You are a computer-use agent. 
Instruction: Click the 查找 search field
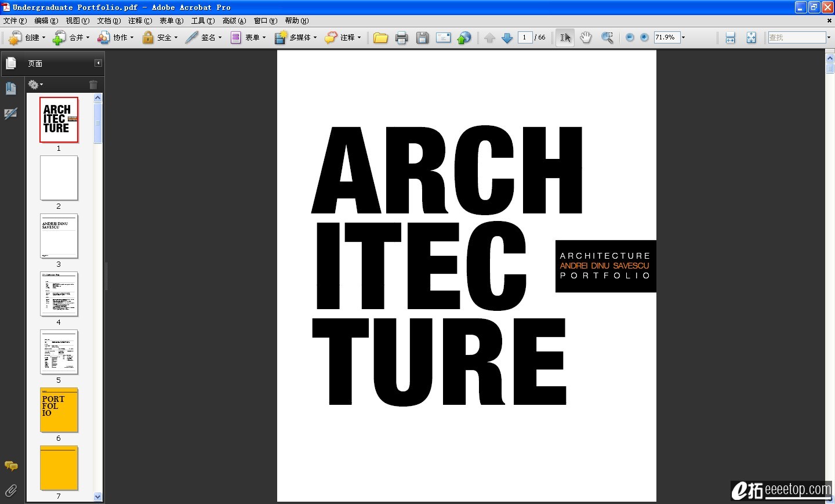(x=797, y=38)
